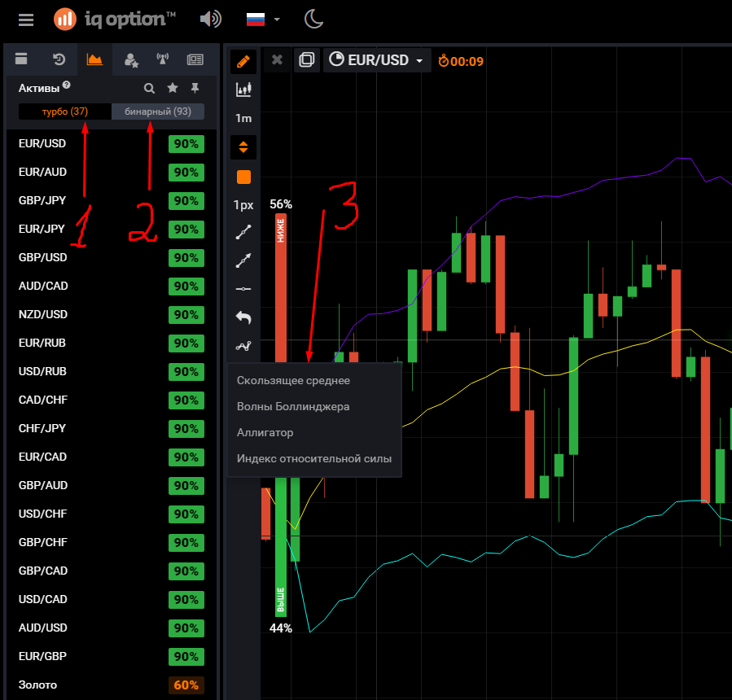Open the Russian flag language dropdown
The height and width of the screenshot is (700, 732).
pyautogui.click(x=263, y=19)
